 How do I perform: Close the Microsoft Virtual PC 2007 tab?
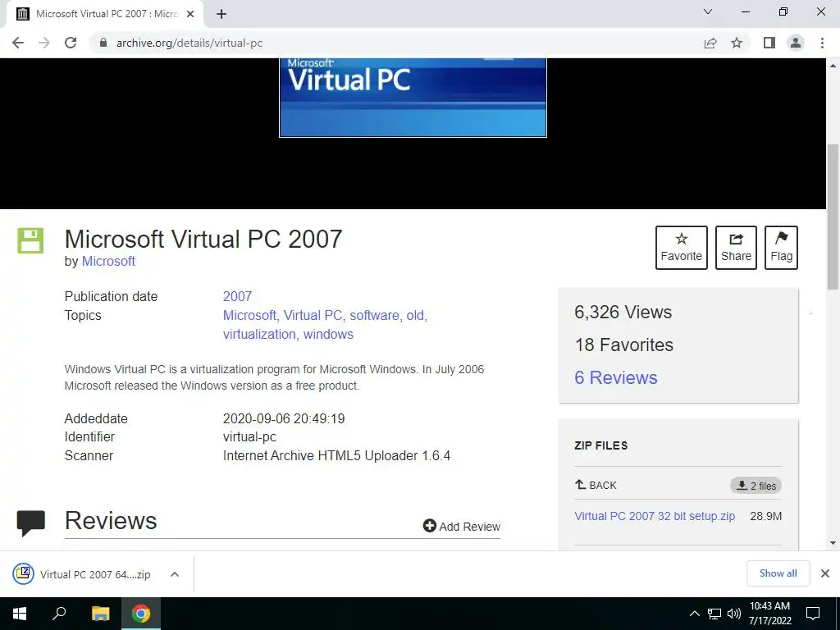click(x=190, y=14)
